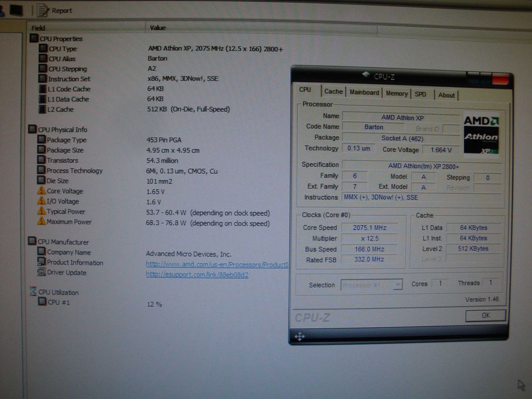Viewport: 532px width, 399px height.
Task: Click the Die Size value 101 mm2
Action: tap(159, 181)
